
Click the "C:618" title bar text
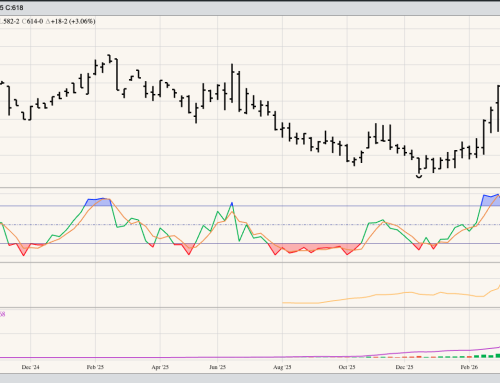coord(14,7)
